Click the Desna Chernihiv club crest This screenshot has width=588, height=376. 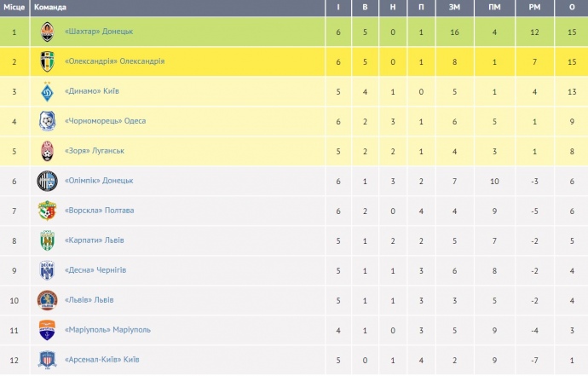click(47, 270)
